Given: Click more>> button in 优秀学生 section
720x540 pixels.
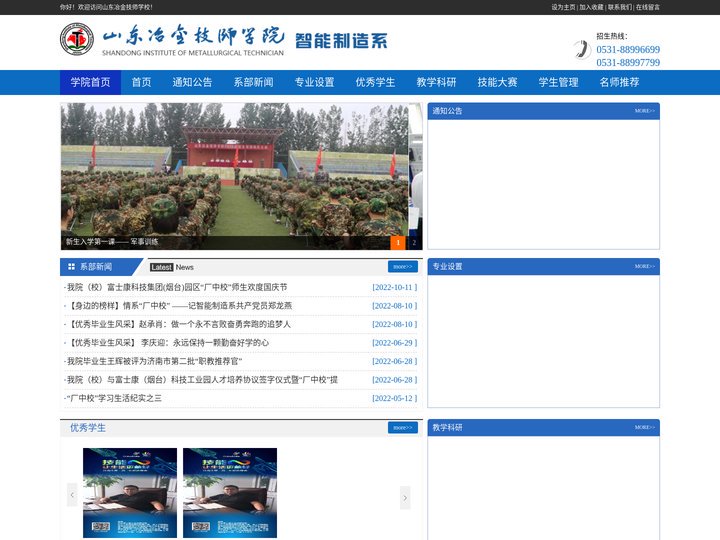Looking at the screenshot, I should (403, 428).
